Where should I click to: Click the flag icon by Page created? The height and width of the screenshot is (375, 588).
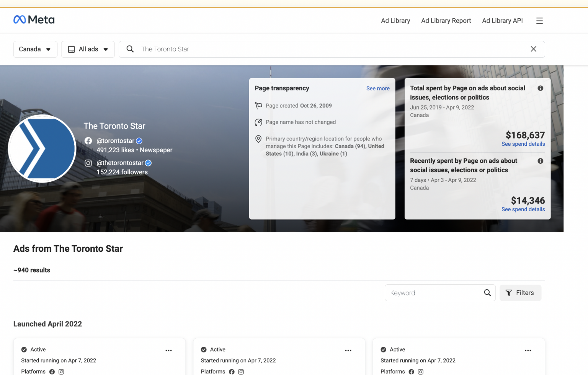click(258, 106)
